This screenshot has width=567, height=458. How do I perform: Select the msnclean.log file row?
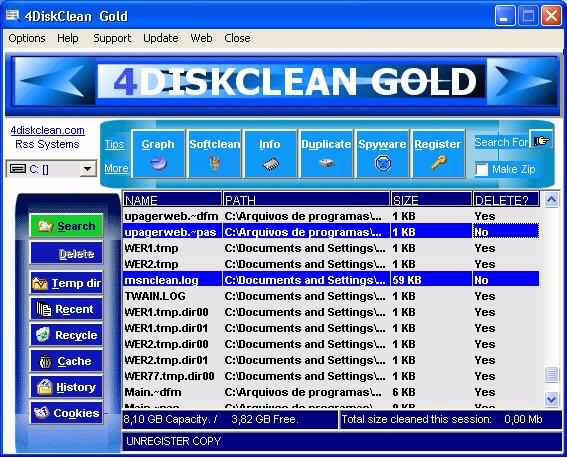[331, 280]
